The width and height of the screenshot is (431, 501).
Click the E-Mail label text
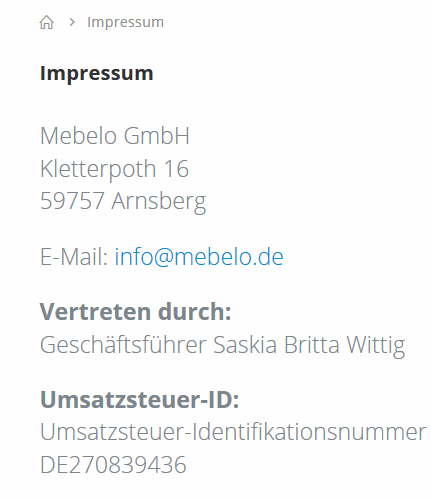click(x=74, y=257)
